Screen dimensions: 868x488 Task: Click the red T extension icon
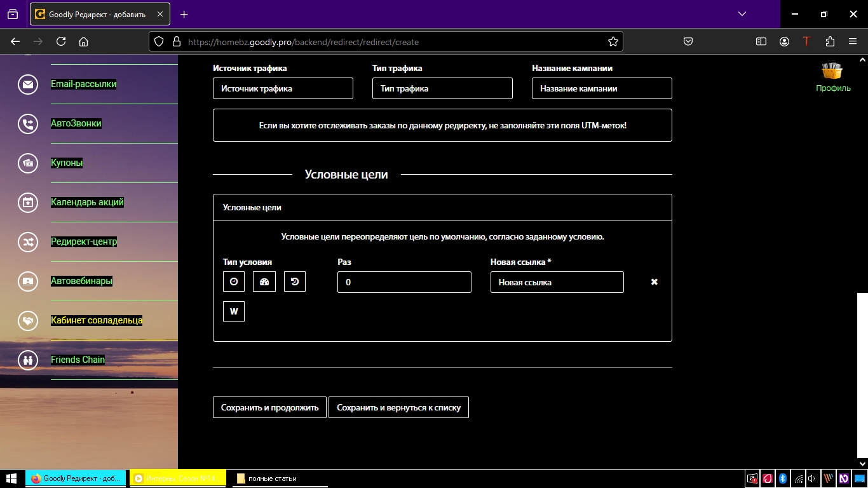[x=807, y=41]
